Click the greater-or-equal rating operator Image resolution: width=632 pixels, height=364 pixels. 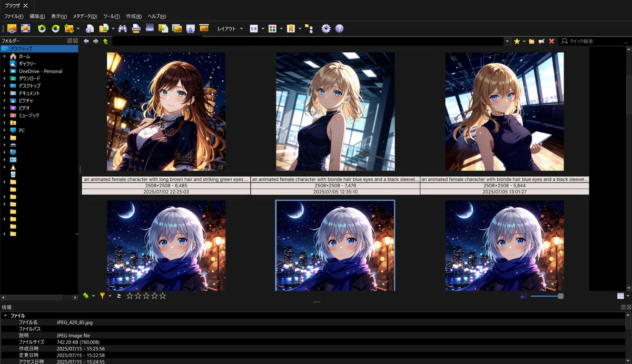[119, 296]
